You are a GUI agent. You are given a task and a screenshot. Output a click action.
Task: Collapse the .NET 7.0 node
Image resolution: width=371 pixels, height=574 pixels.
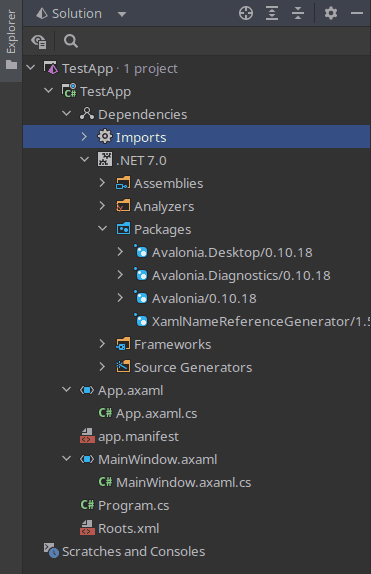[84, 160]
